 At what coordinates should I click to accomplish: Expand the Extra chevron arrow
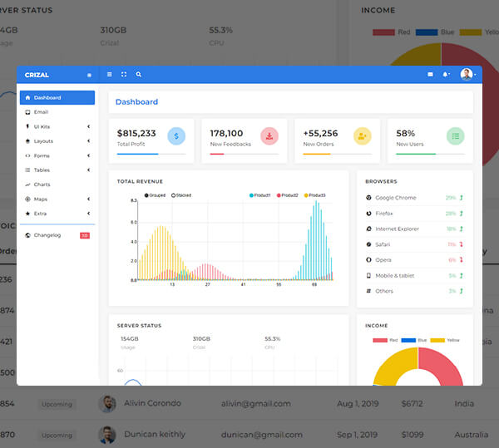(x=89, y=214)
